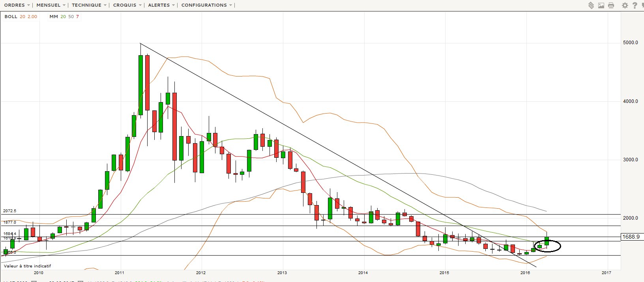The width and height of the screenshot is (644, 282).
Task: Click the 4000.0 price axis label
Action: pos(631,101)
